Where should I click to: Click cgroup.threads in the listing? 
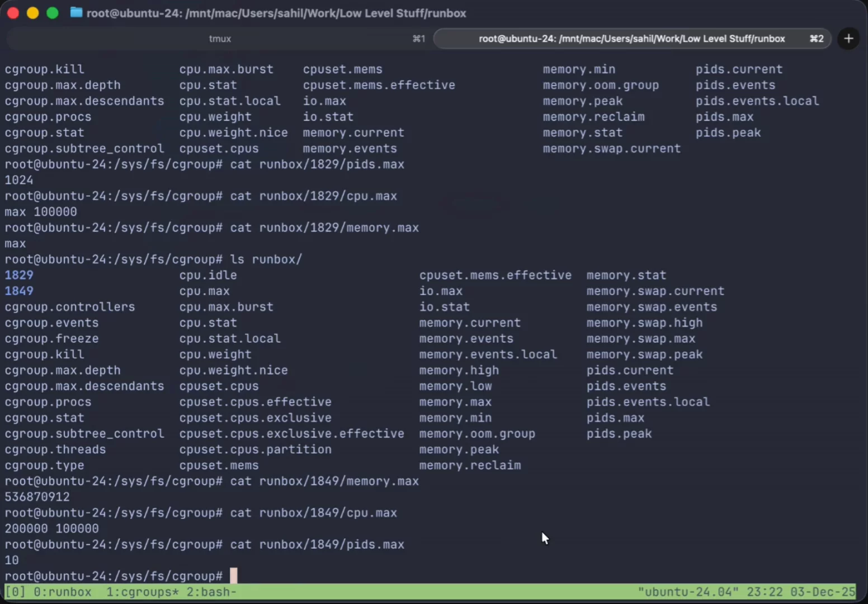click(55, 450)
